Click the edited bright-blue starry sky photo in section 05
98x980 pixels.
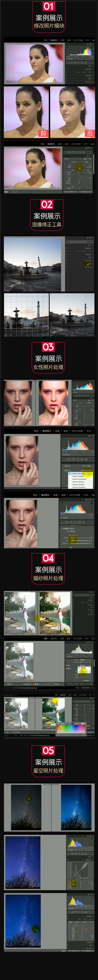(x=76, y=807)
